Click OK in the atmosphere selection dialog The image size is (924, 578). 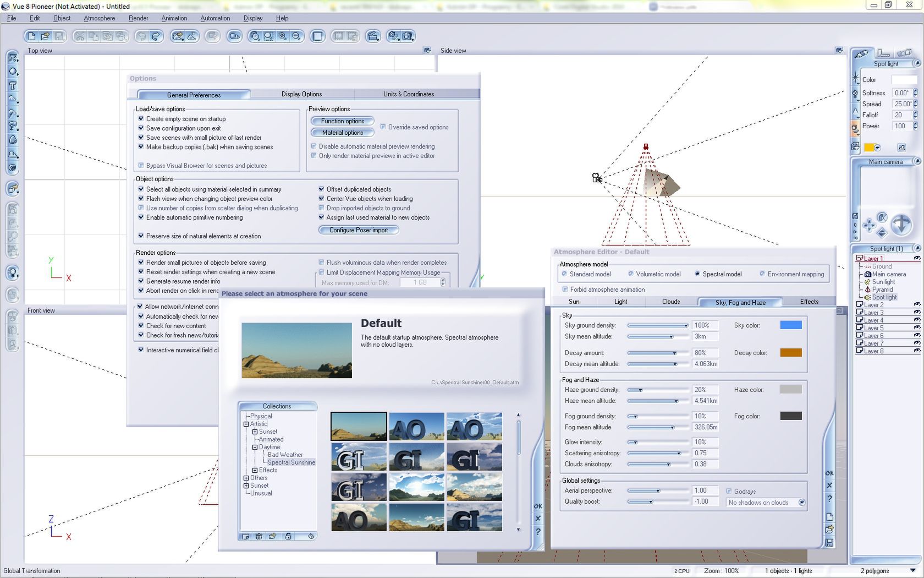pos(538,506)
